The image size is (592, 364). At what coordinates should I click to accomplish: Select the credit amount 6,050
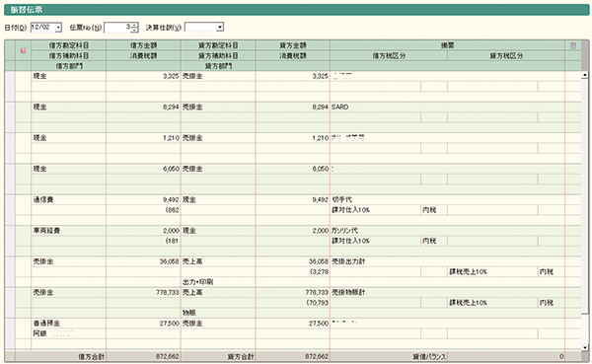click(293, 169)
